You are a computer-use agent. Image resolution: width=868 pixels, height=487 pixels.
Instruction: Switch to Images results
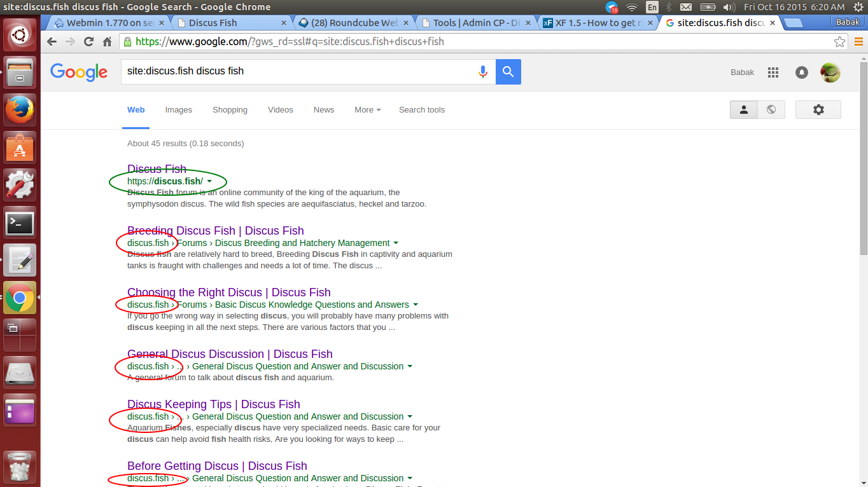179,110
